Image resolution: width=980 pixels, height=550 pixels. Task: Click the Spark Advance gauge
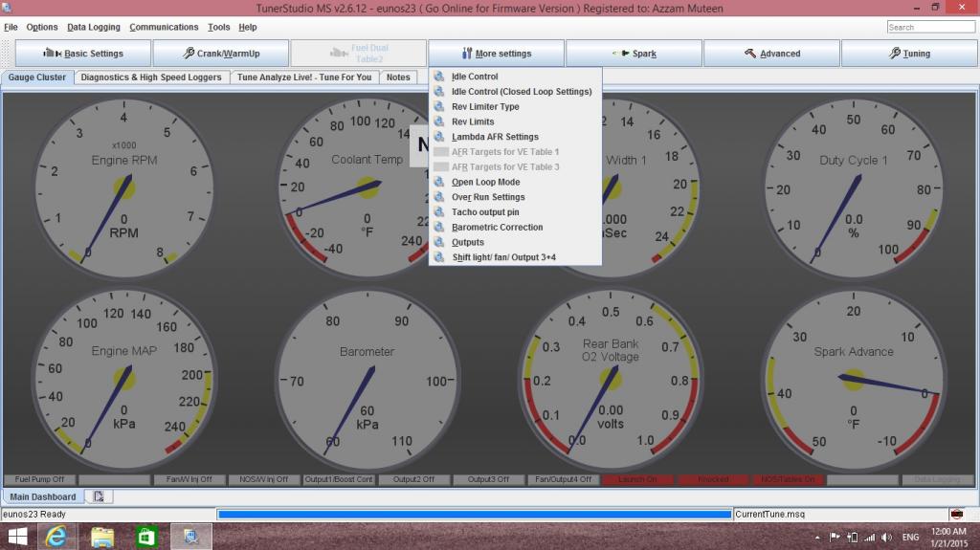854,380
